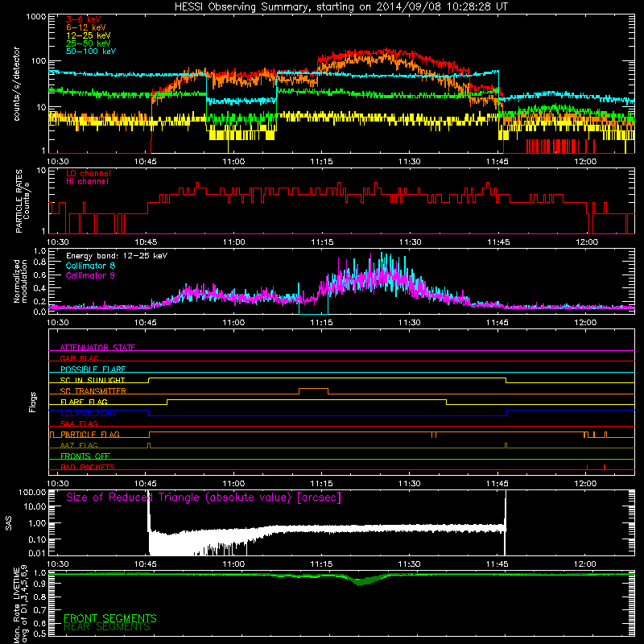Screen dimensions: 644x644
Task: Click 'Size of Reduced Triangle (absolute value) [arcsec]'
Action: coord(204,497)
